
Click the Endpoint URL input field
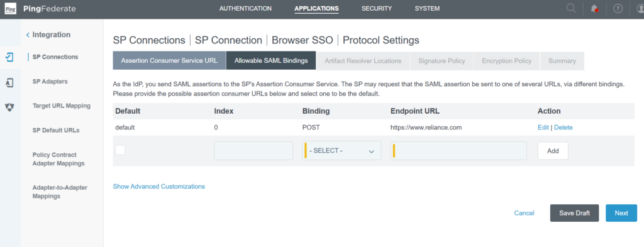[x=458, y=151]
